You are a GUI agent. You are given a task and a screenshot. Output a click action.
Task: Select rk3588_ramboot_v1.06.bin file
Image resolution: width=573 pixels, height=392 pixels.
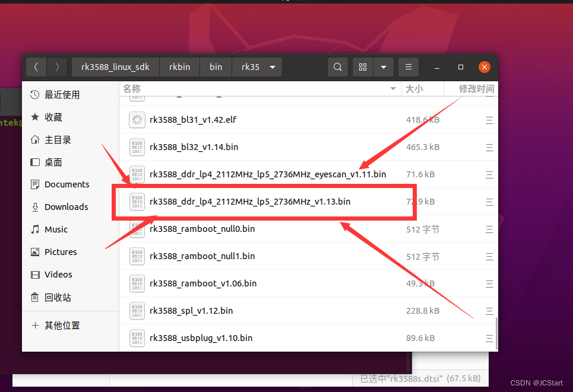(308, 283)
